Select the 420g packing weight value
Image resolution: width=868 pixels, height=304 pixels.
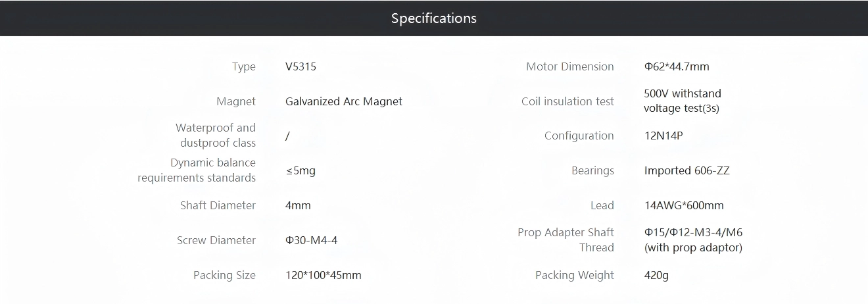656,275
